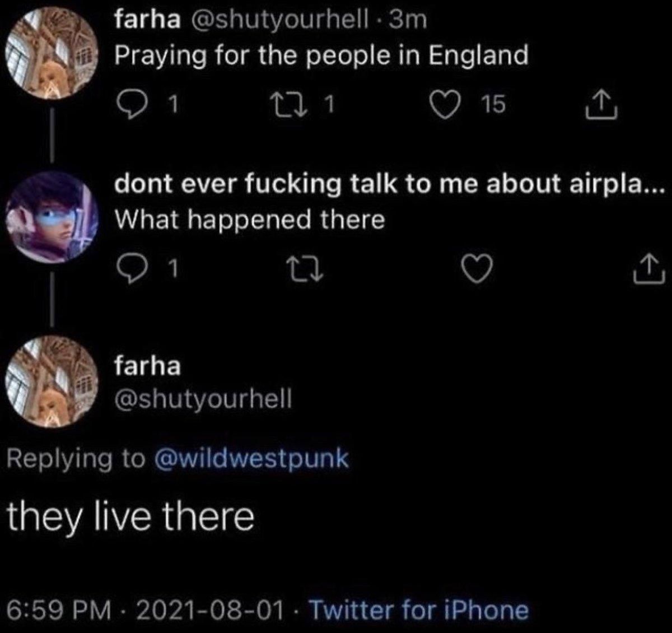Image resolution: width=672 pixels, height=633 pixels.
Task: Click the @shutyourhell handle under main tweet name
Action: pyautogui.click(x=203, y=398)
